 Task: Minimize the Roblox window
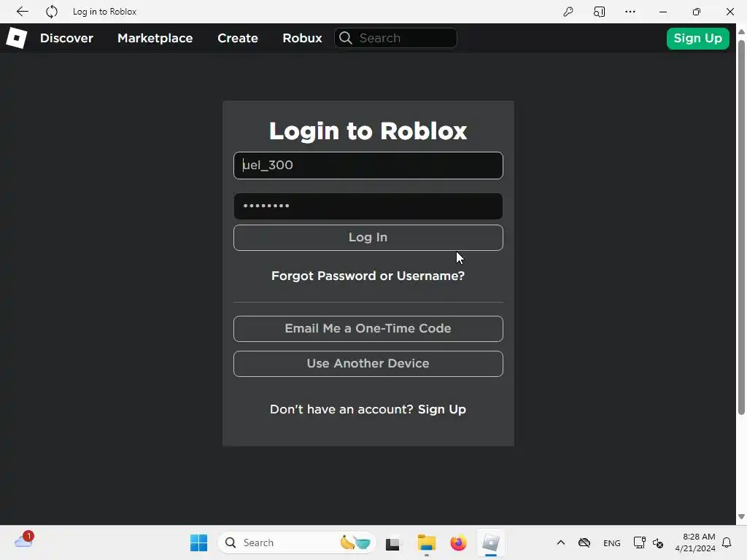point(662,12)
